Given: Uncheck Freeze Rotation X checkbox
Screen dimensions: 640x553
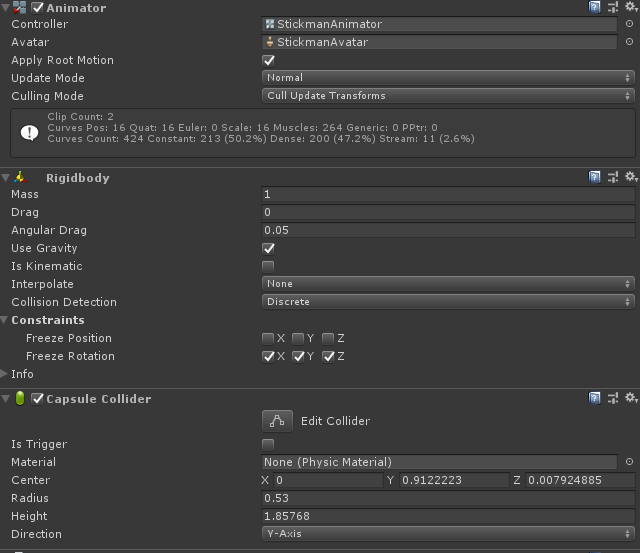Looking at the screenshot, I should [268, 356].
